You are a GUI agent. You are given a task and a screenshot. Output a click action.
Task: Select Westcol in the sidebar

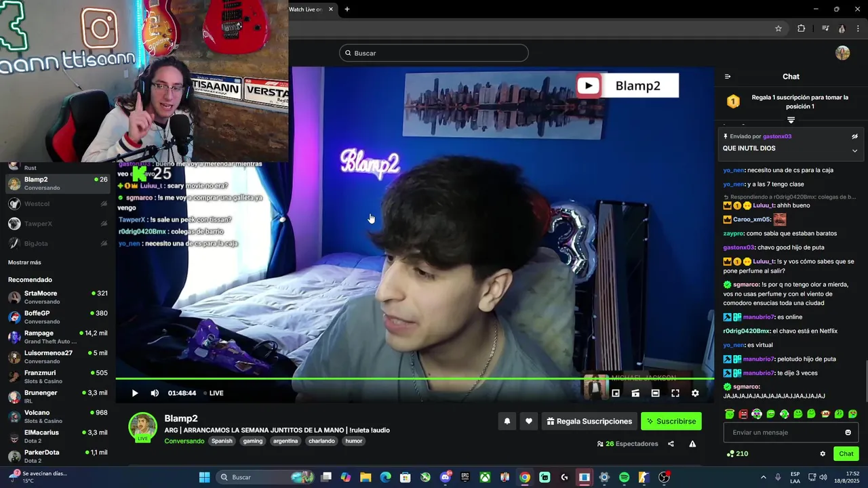tap(58, 204)
